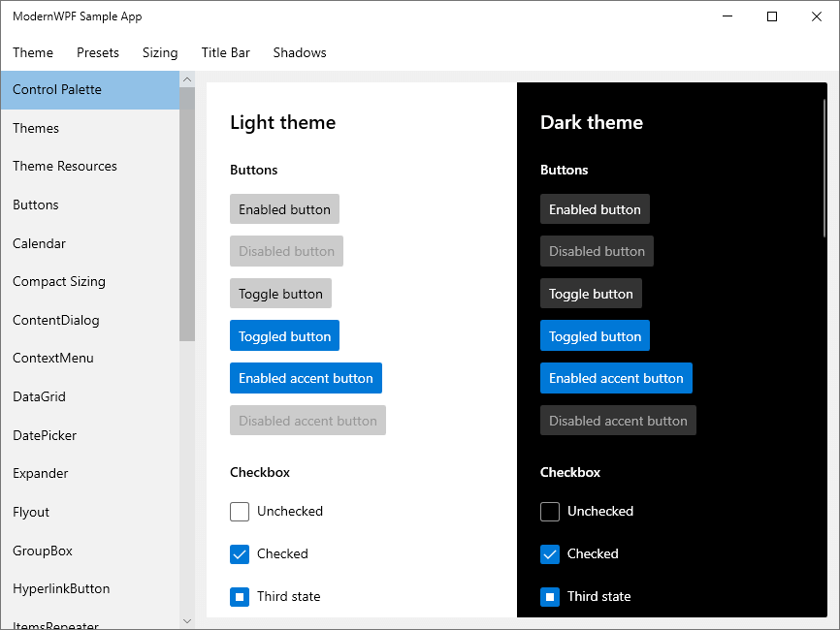Open the Theme menu

(33, 52)
